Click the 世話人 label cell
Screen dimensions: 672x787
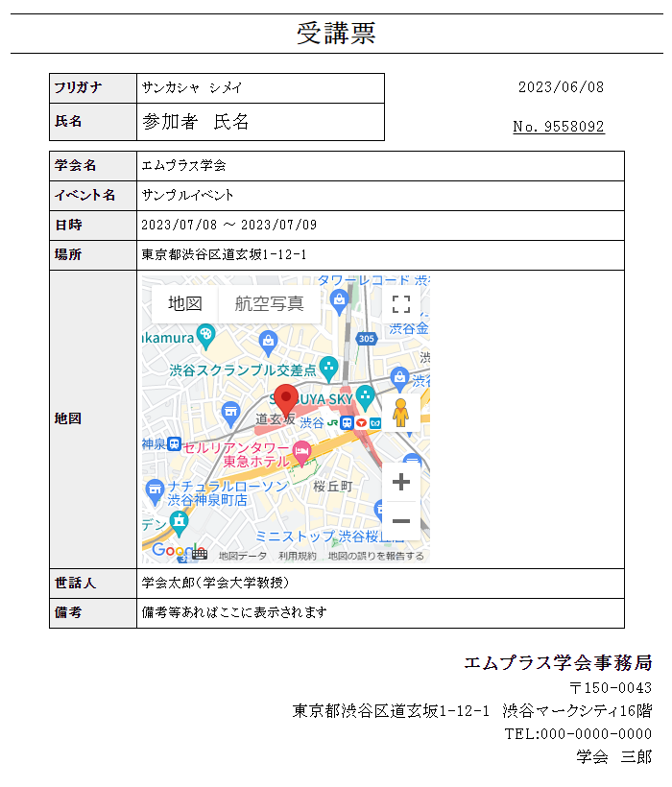pos(93,584)
